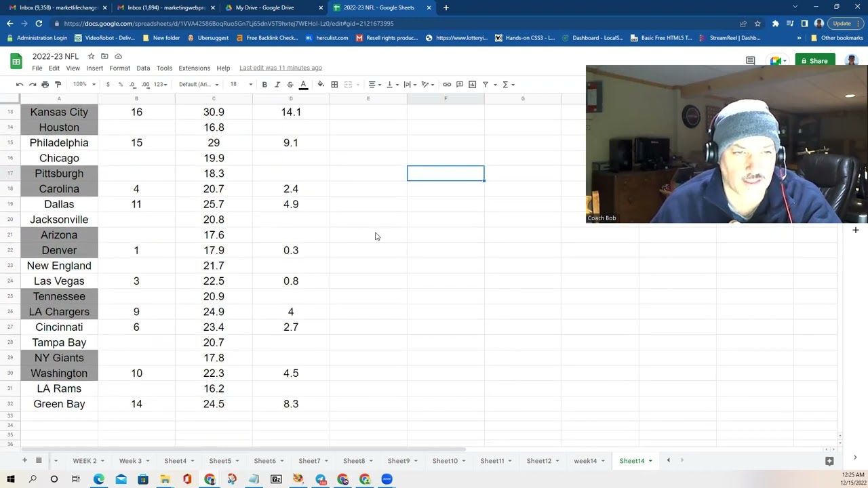This screenshot has width=868, height=488.
Task: Open the Edit menu
Action: click(54, 68)
